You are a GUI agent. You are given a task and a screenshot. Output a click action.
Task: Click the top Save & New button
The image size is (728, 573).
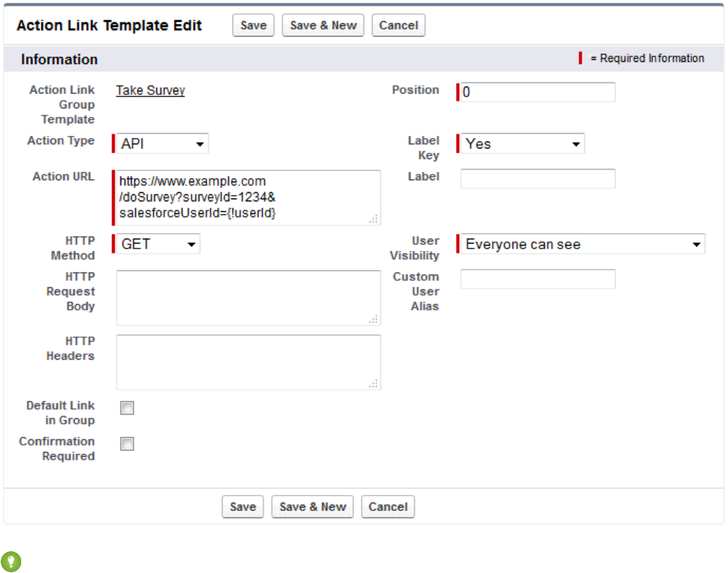323,25
